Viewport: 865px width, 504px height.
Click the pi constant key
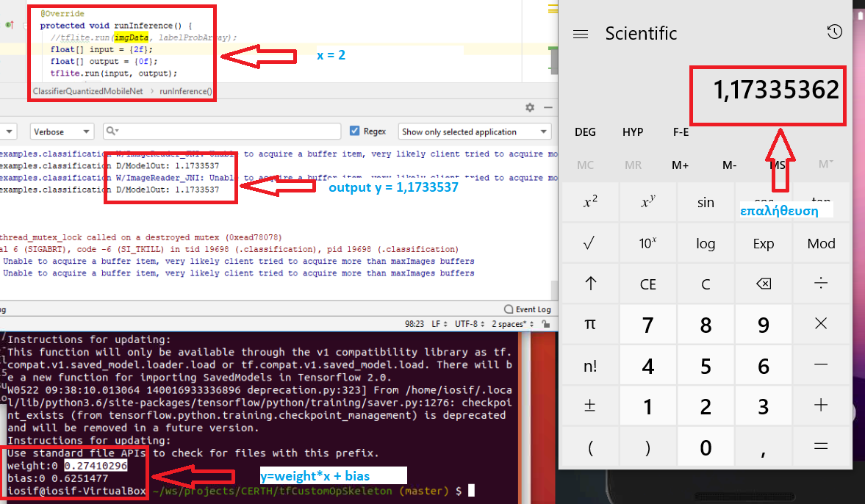tap(590, 324)
